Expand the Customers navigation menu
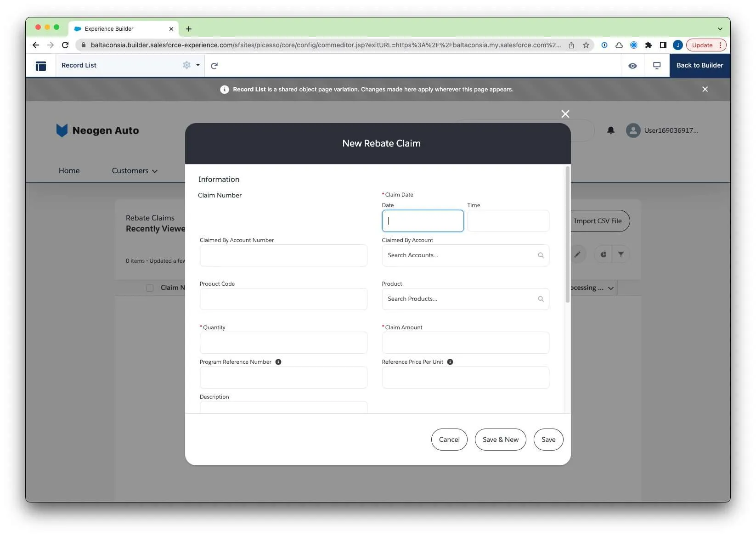The height and width of the screenshot is (536, 756). click(x=135, y=171)
